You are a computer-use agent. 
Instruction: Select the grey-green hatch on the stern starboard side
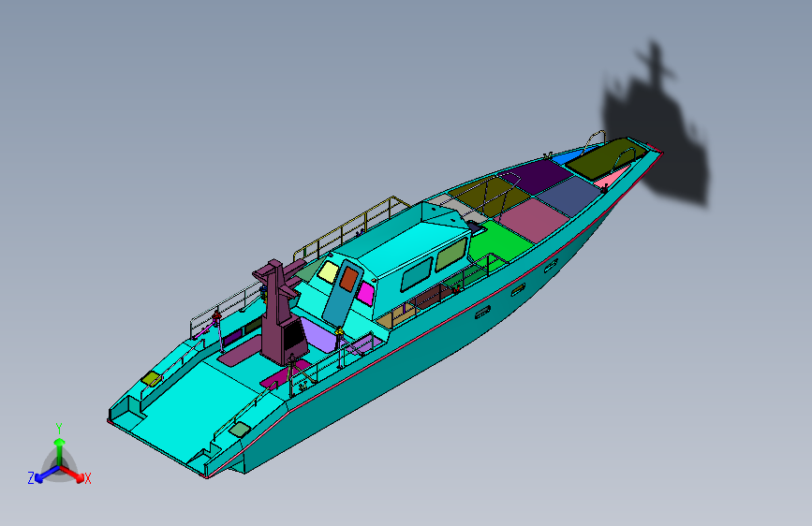coord(240,429)
